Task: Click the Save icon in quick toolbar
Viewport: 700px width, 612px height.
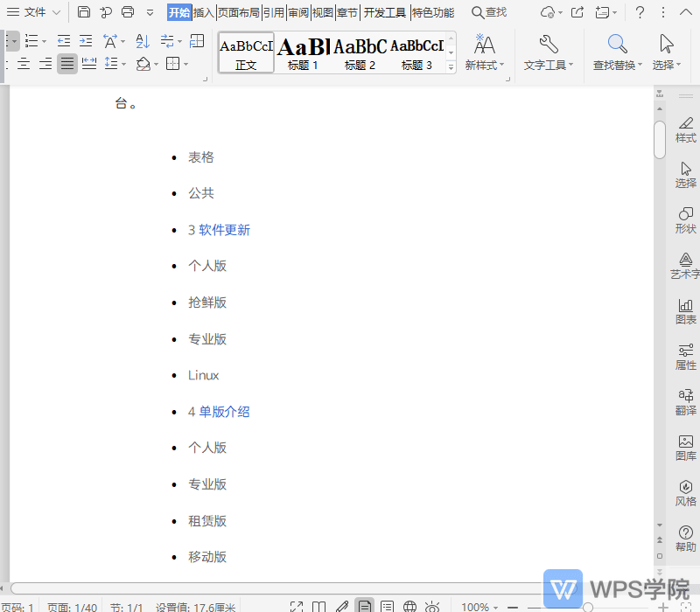Action: 84,12
